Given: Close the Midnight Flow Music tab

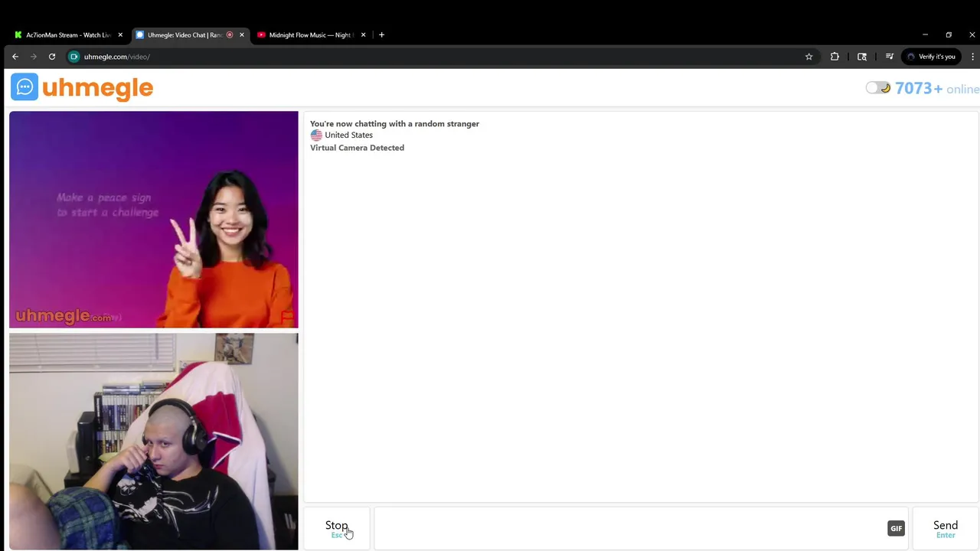Looking at the screenshot, I should click(363, 34).
